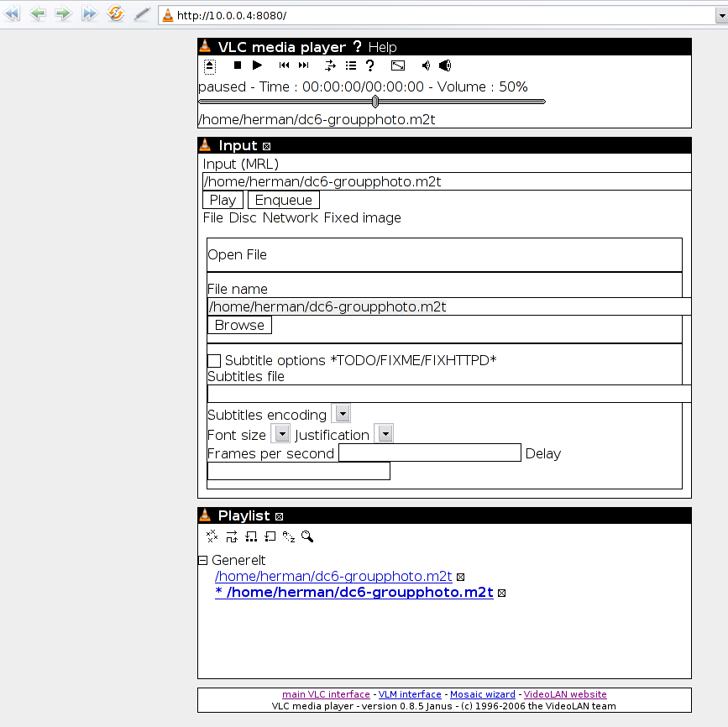Open the first /home/herman/dc6-groupphoto.m2t playlist link

pyautogui.click(x=333, y=576)
